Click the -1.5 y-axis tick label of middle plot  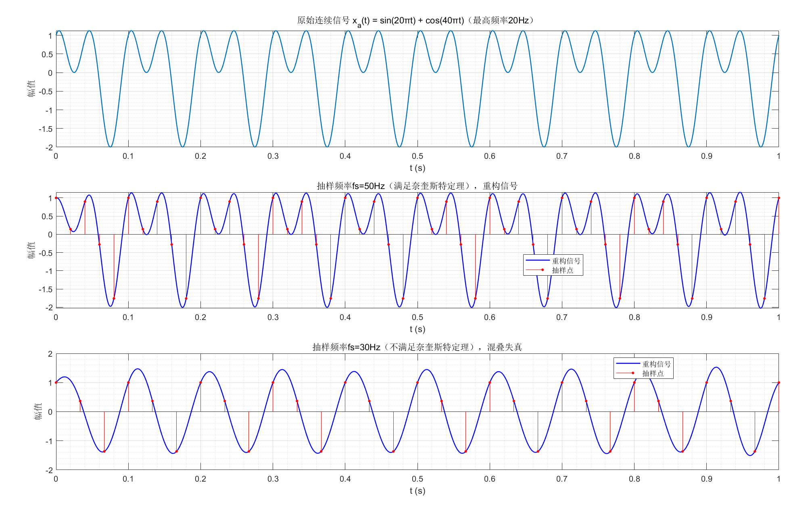click(x=45, y=289)
